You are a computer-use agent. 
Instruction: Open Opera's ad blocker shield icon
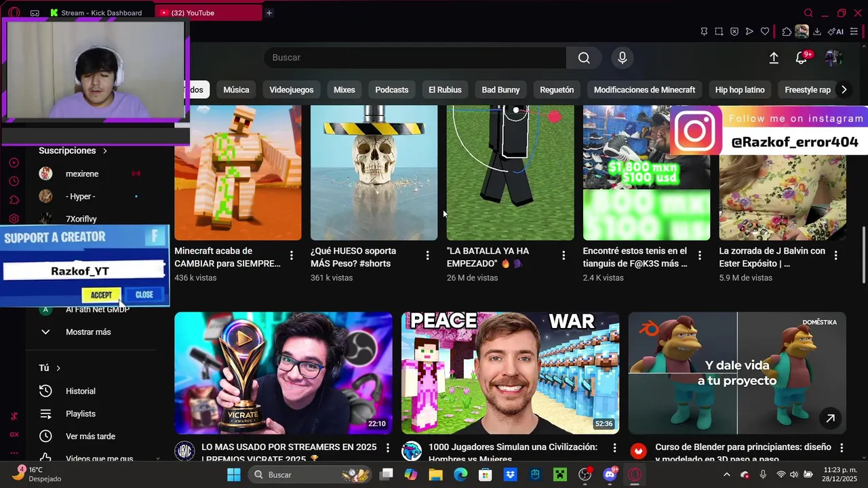[x=734, y=31]
